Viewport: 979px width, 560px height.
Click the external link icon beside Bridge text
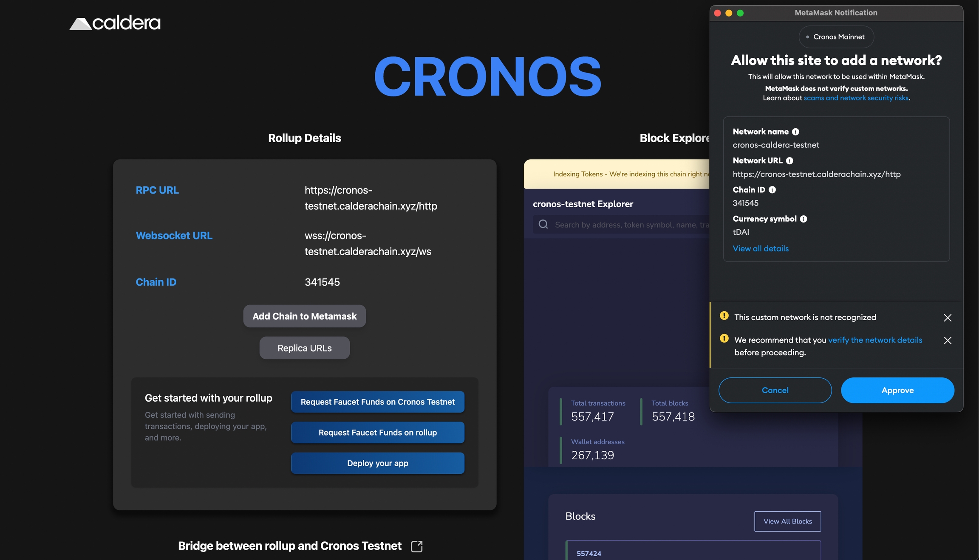417,546
